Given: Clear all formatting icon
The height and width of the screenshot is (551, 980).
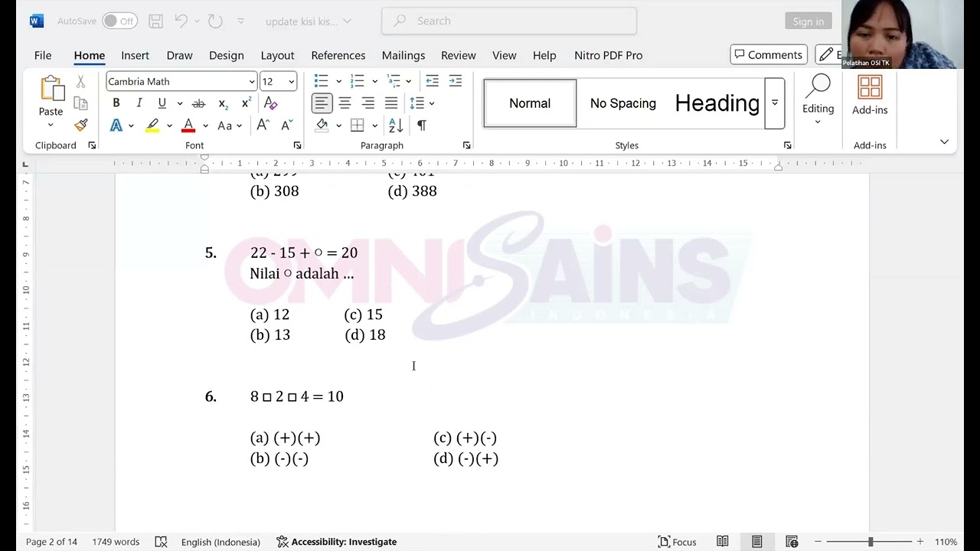Looking at the screenshot, I should pyautogui.click(x=270, y=103).
